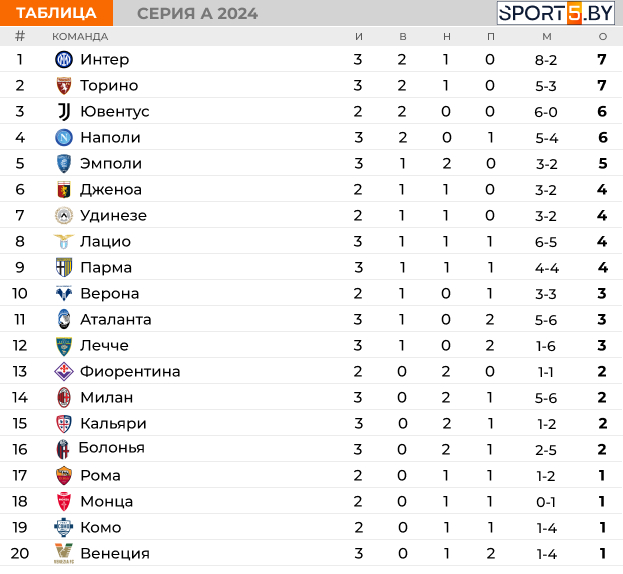Click the Аталанта team name
Viewport: 623px width, 574px height.
pyautogui.click(x=116, y=319)
